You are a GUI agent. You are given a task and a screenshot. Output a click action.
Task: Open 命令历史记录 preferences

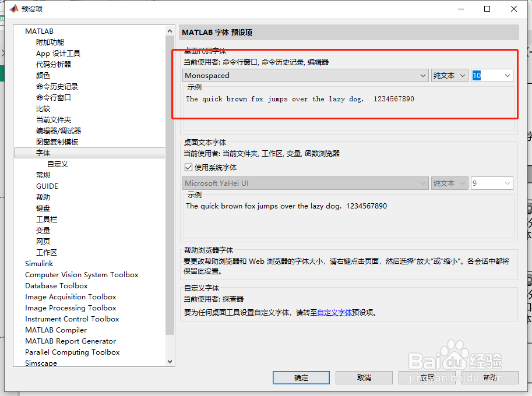(x=57, y=86)
